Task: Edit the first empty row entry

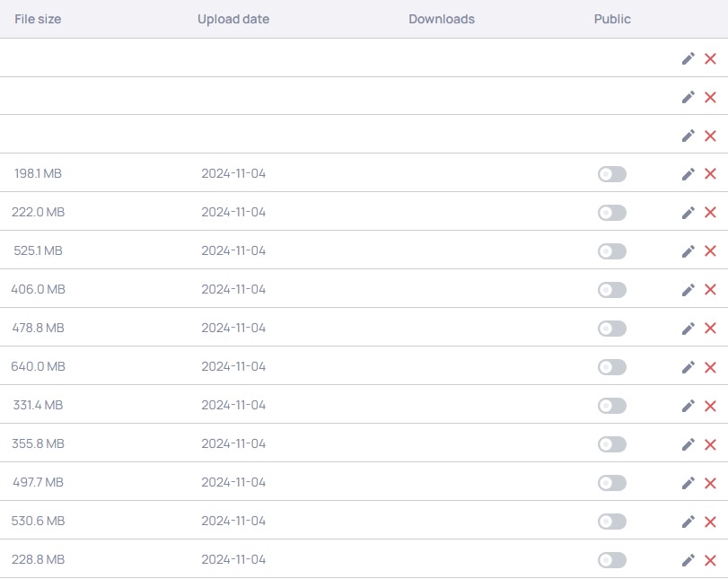Action: [x=689, y=58]
